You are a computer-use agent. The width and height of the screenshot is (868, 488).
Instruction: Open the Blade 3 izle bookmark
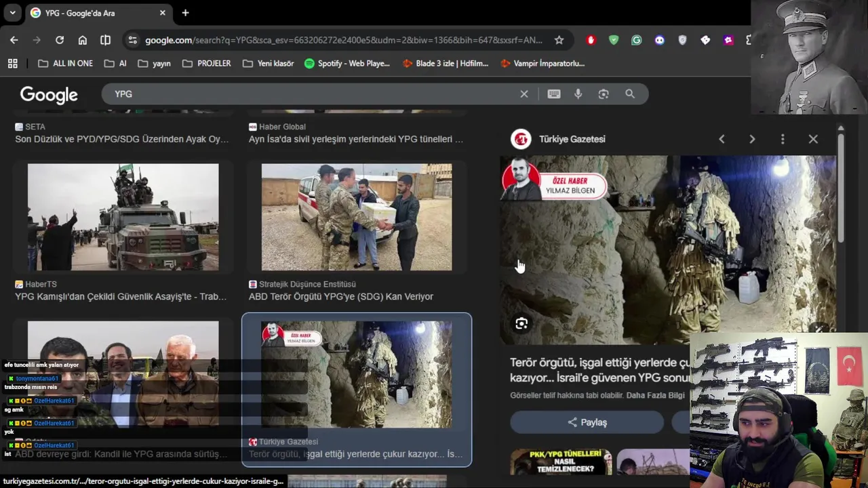click(x=445, y=63)
